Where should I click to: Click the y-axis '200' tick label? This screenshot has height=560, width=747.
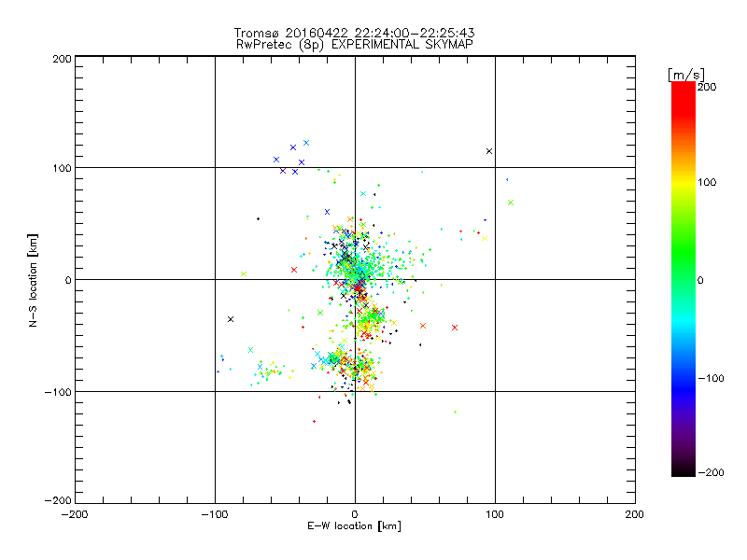(62, 59)
